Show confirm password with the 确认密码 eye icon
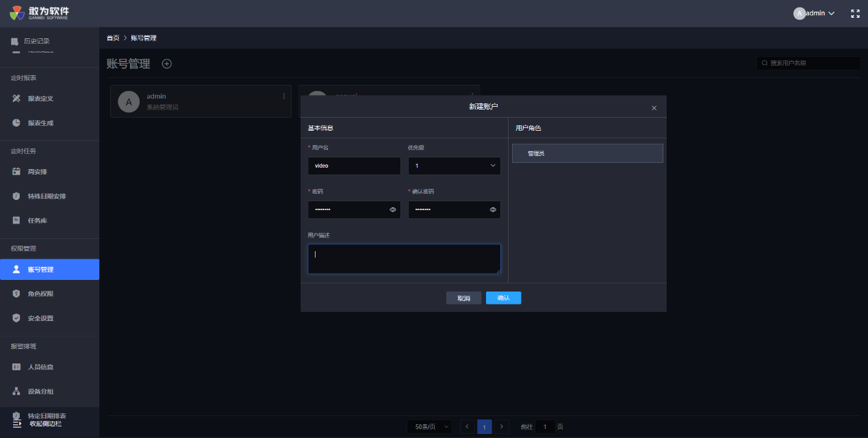This screenshot has width=868, height=438. point(493,209)
